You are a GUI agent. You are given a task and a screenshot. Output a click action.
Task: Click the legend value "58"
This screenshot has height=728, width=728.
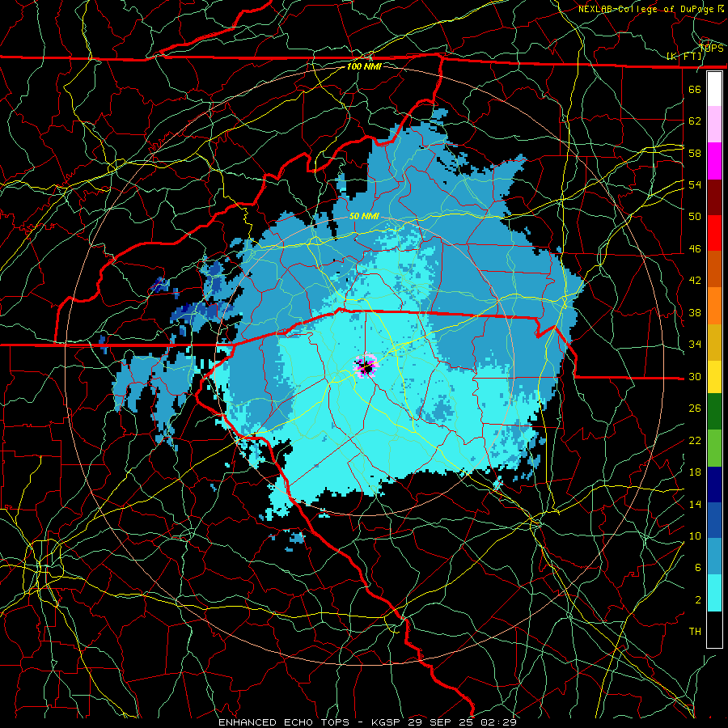coord(695,153)
